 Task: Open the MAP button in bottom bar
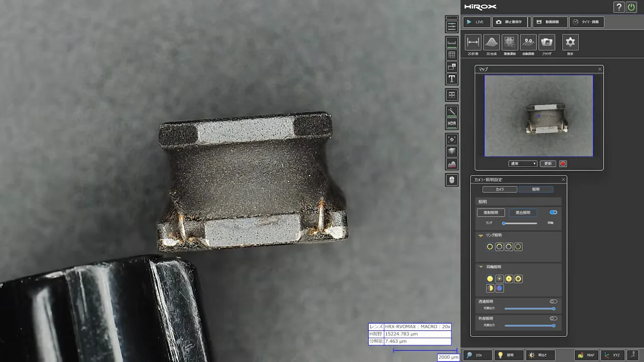[586, 355]
